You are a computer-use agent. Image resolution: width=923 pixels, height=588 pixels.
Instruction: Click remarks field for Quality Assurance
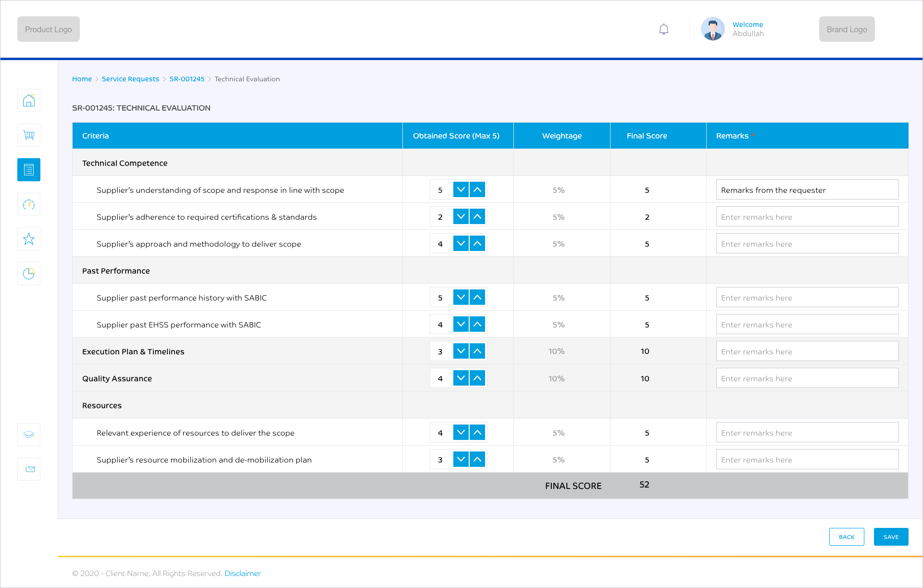(x=807, y=378)
